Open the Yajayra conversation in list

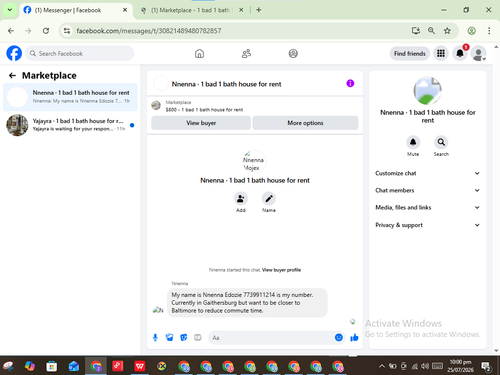70,125
